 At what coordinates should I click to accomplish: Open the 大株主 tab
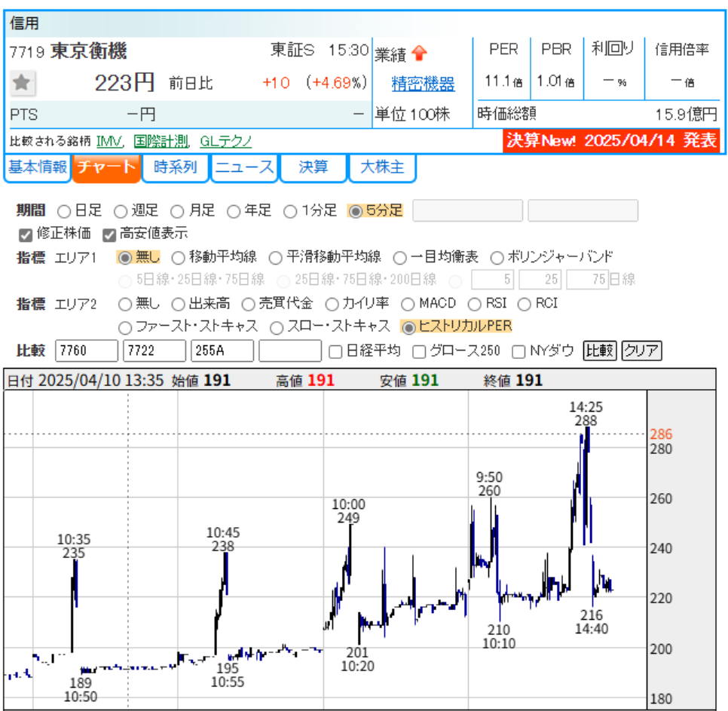[x=382, y=167]
